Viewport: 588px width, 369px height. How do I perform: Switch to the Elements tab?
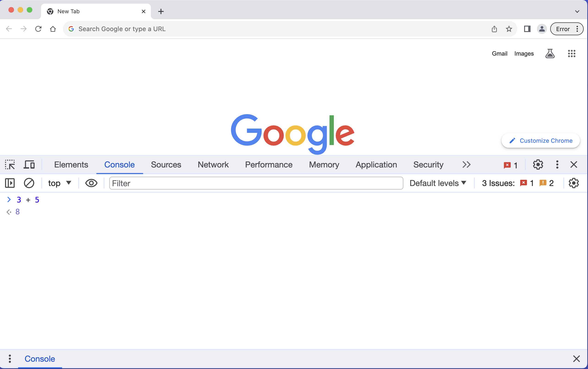point(71,165)
